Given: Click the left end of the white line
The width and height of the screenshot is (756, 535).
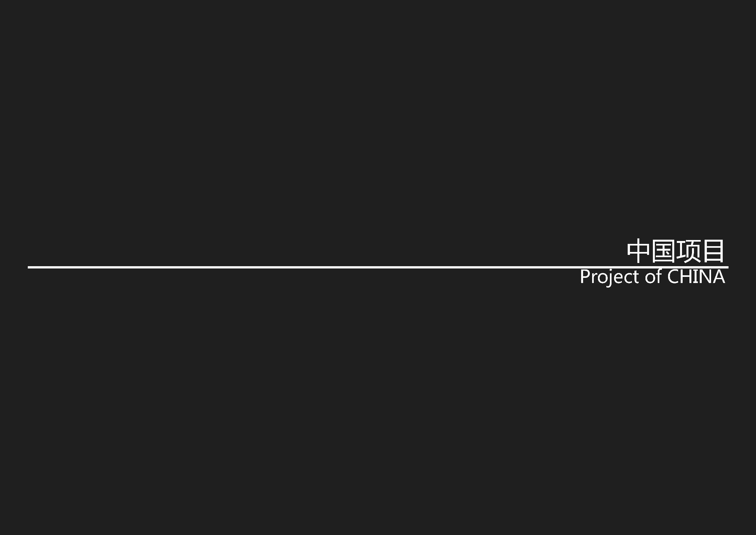Looking at the screenshot, I should 29,267.
